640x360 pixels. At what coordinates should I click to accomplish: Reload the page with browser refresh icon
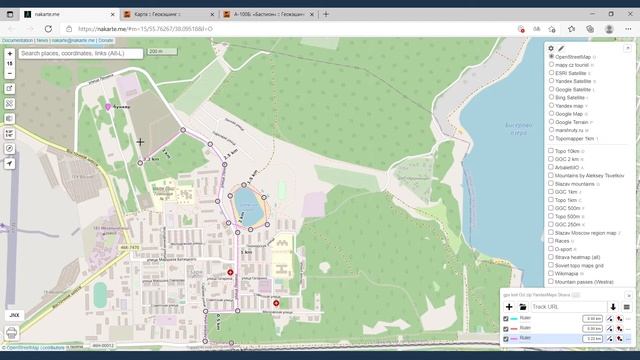click(48, 29)
